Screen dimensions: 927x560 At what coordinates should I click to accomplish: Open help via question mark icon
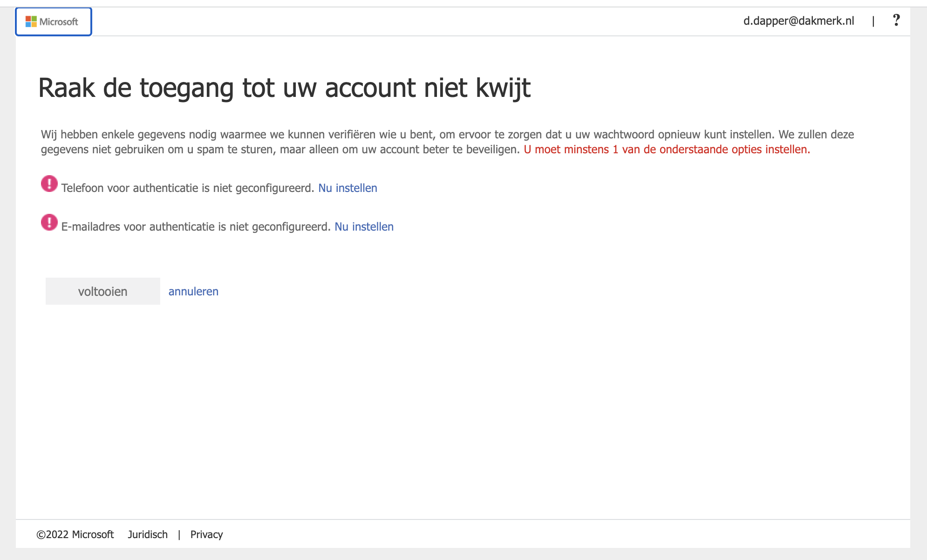(x=896, y=20)
